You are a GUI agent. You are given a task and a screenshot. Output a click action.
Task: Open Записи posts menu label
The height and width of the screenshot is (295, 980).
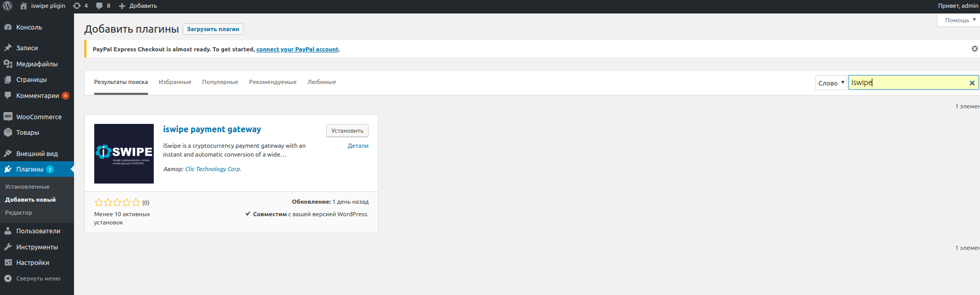[x=27, y=48]
